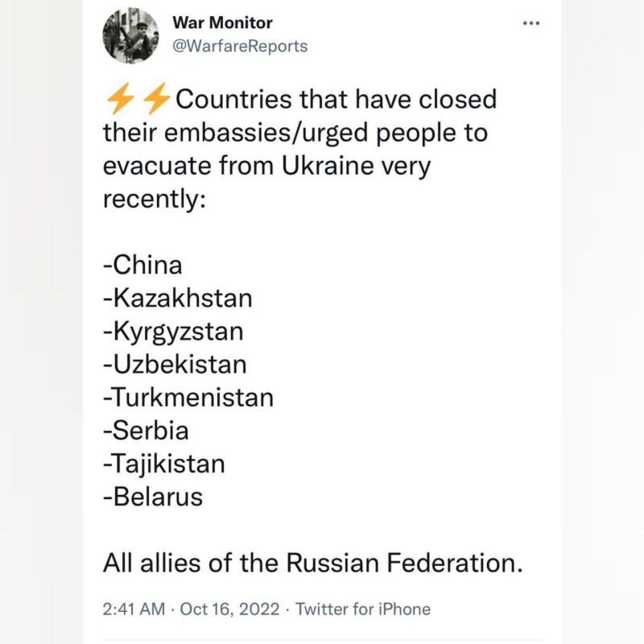Image resolution: width=644 pixels, height=644 pixels.
Task: Click the line listing Kyrgyzstan
Action: point(175,331)
